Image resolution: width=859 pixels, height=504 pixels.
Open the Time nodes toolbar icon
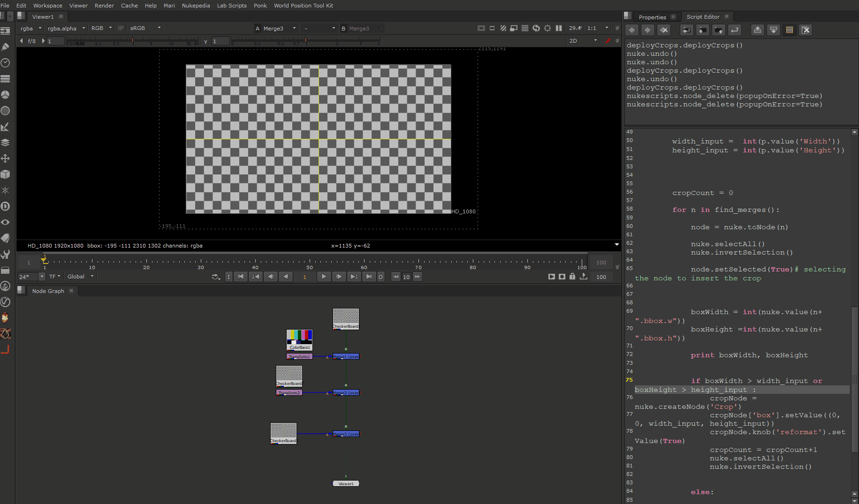click(5, 63)
